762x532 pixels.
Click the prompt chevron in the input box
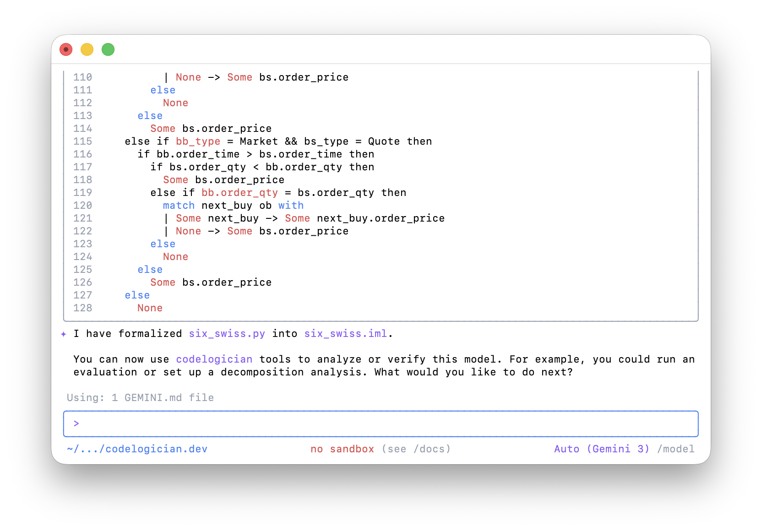[x=76, y=423]
